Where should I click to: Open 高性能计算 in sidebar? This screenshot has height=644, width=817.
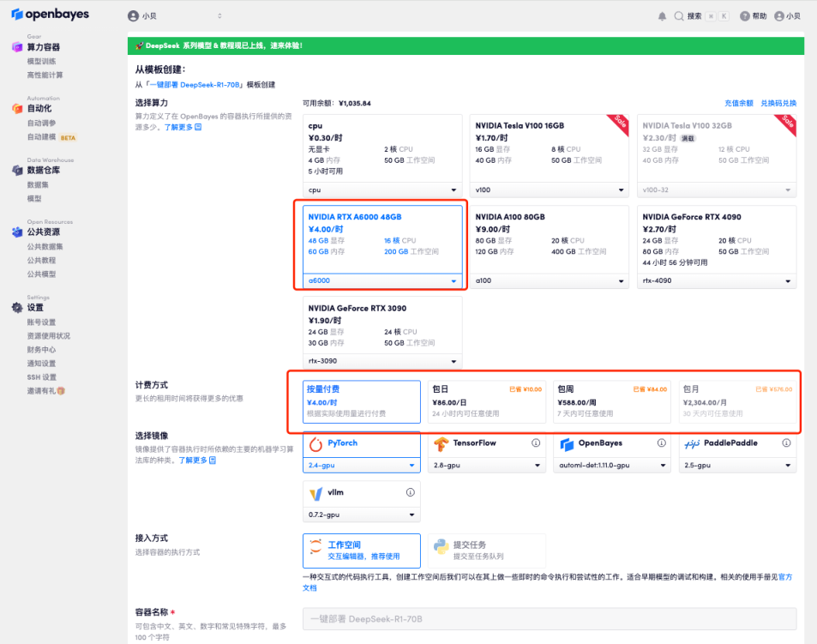[45, 75]
